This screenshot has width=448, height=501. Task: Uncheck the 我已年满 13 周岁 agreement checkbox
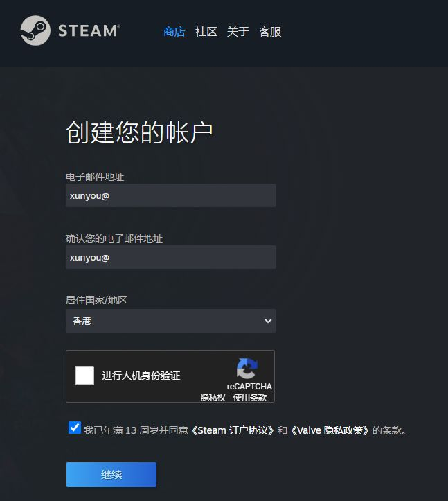(x=75, y=428)
